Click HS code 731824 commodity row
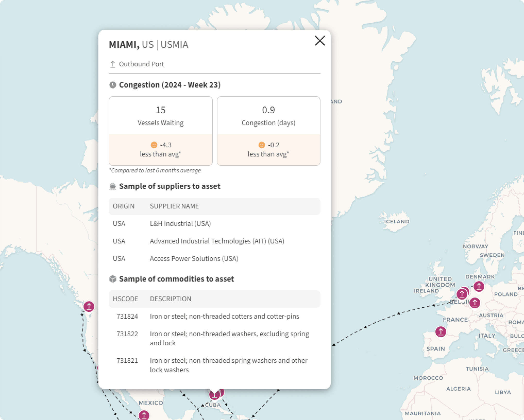524x420 pixels. (224, 316)
